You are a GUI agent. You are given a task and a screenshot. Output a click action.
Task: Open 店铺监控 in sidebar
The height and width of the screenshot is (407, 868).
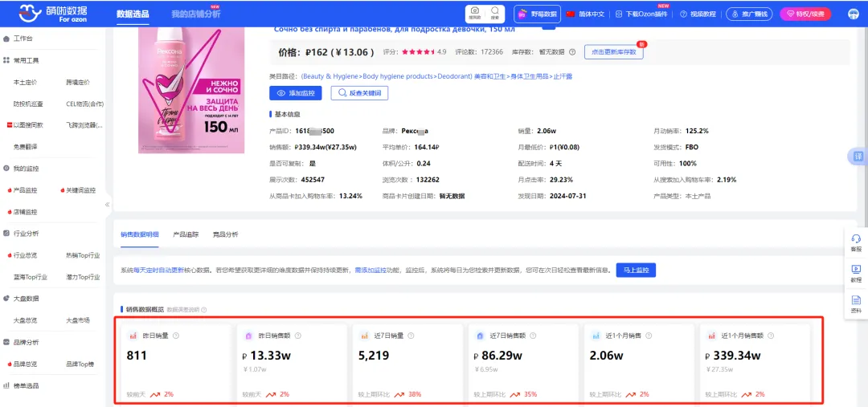tap(23, 212)
